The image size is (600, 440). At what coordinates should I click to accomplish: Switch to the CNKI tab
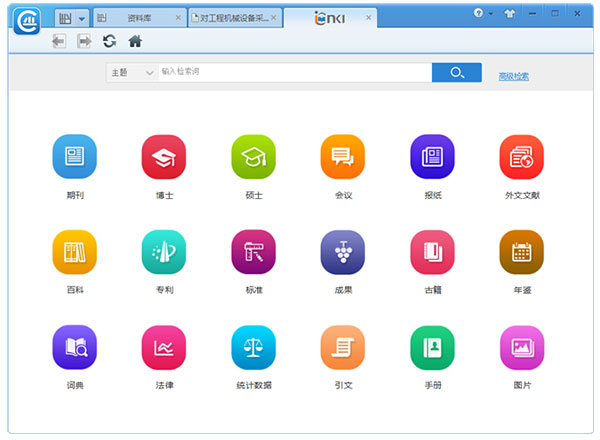(328, 18)
